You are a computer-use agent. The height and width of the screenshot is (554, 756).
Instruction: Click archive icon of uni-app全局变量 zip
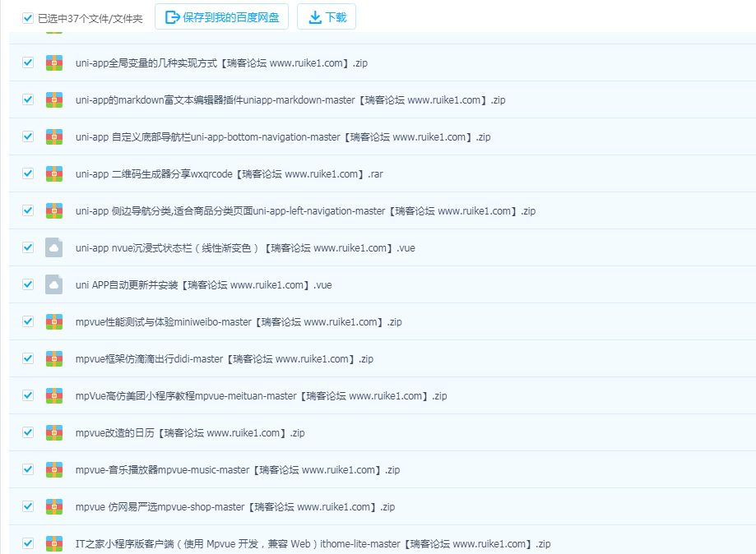[x=54, y=62]
